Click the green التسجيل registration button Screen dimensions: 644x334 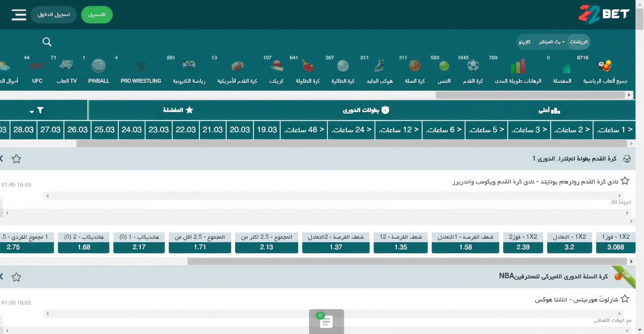(x=97, y=15)
